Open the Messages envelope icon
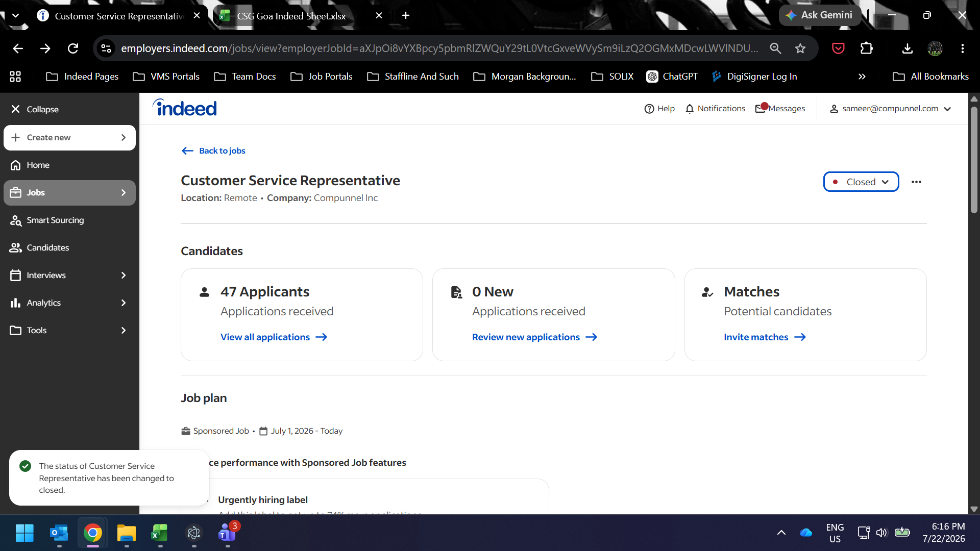This screenshot has width=980, height=551. click(760, 109)
